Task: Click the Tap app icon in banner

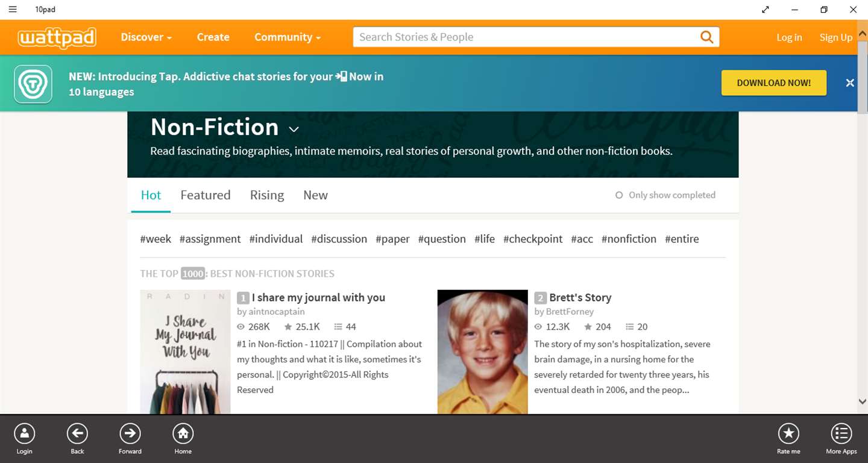Action: [33, 84]
